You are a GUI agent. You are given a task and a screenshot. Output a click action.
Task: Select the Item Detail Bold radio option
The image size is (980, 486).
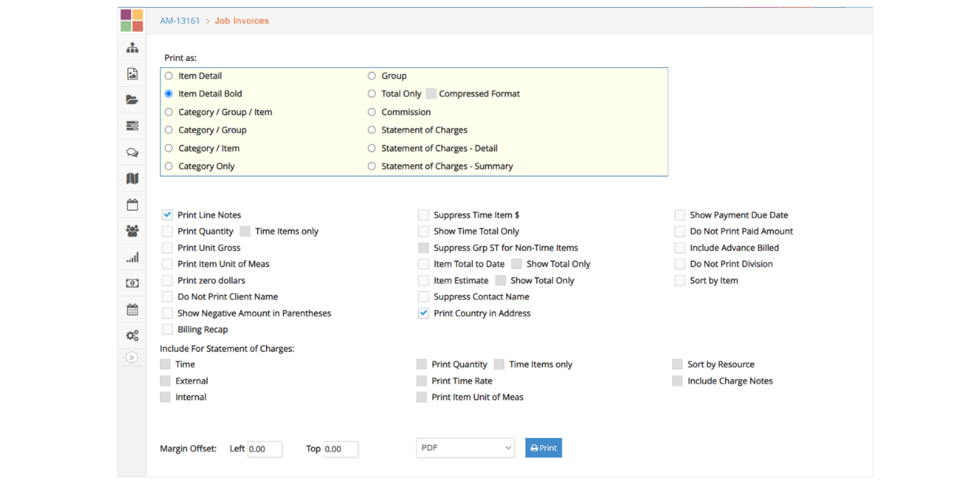click(x=169, y=94)
